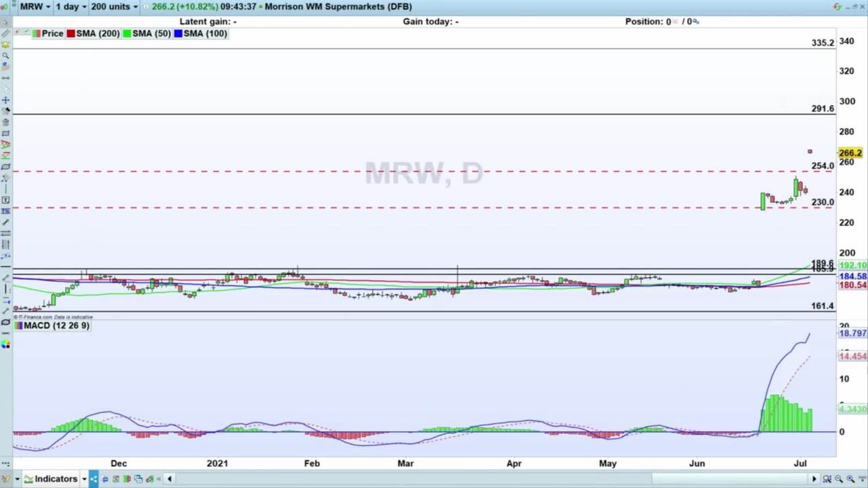The width and height of the screenshot is (868, 488).
Task: Click the red SMA (200) color swatch
Action: coord(71,33)
